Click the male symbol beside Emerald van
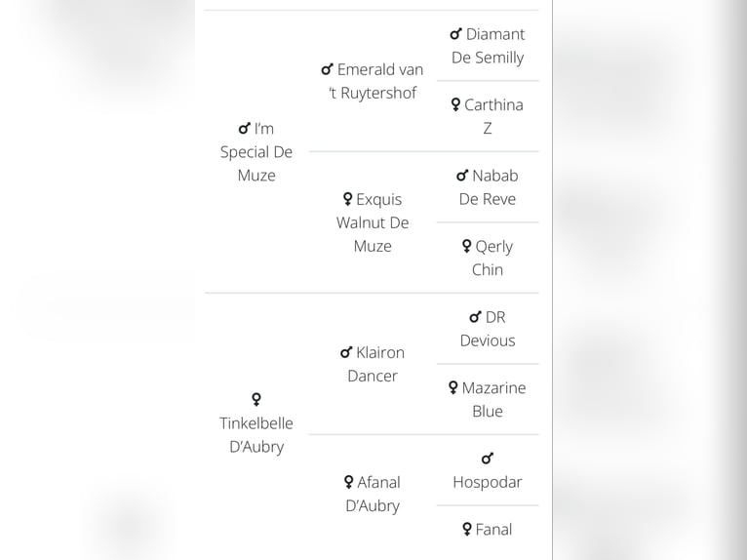 [327, 69]
